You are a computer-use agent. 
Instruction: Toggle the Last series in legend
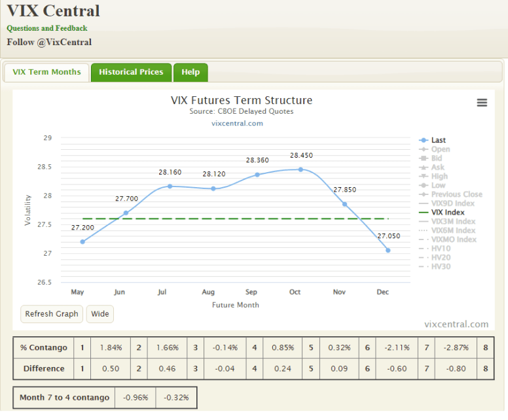tap(438, 140)
